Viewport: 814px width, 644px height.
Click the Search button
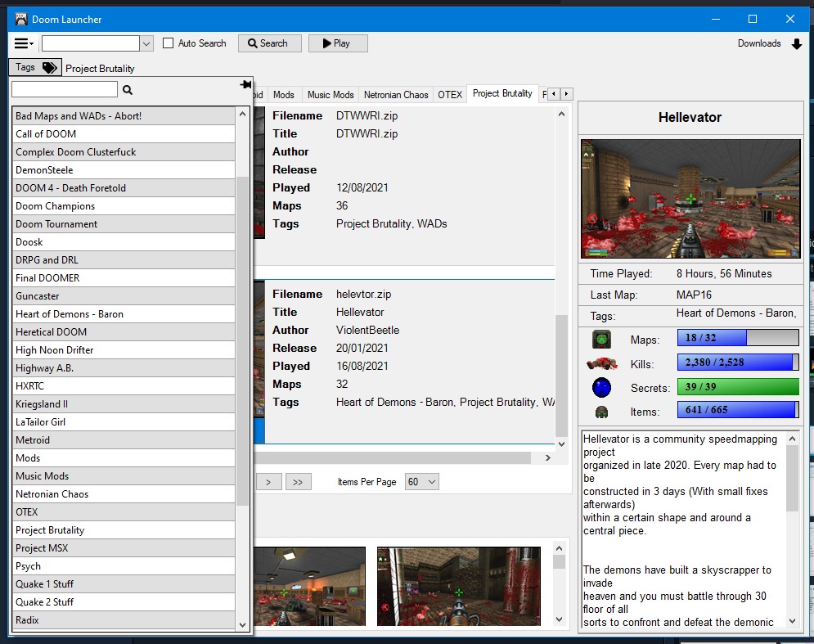pos(269,43)
